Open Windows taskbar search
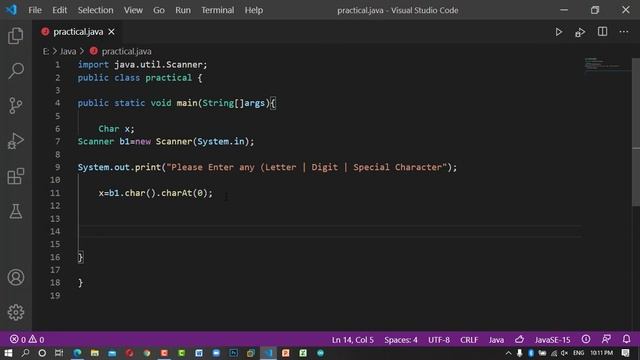Viewport: 640px width, 360px height. pyautogui.click(x=25, y=353)
